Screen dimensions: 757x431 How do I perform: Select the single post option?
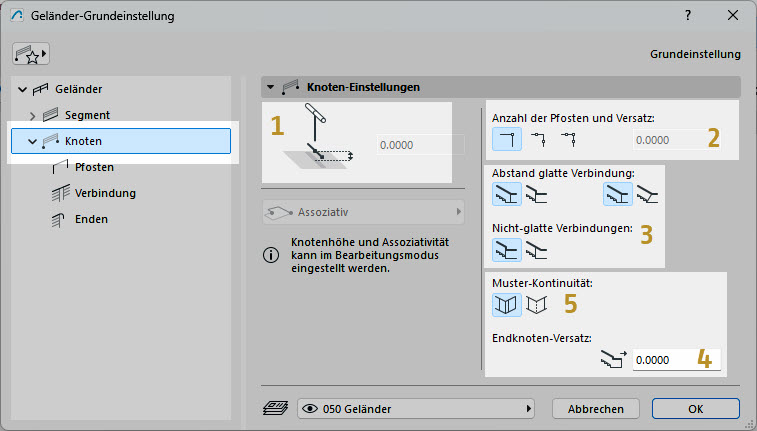coord(507,139)
